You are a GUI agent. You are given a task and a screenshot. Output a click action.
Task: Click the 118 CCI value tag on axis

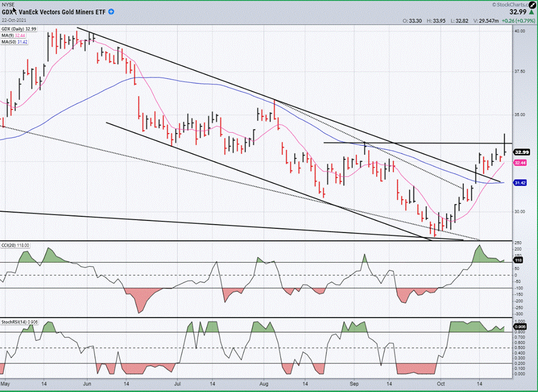[x=518, y=260]
